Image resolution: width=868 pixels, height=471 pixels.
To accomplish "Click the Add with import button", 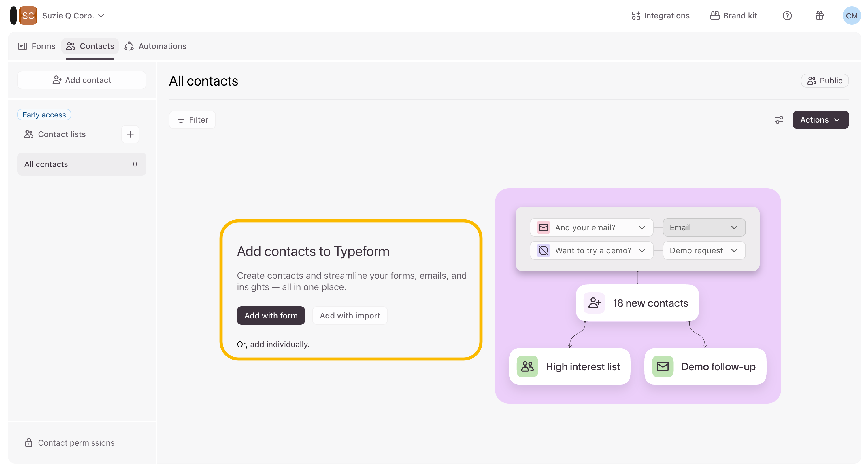I will [350, 316].
